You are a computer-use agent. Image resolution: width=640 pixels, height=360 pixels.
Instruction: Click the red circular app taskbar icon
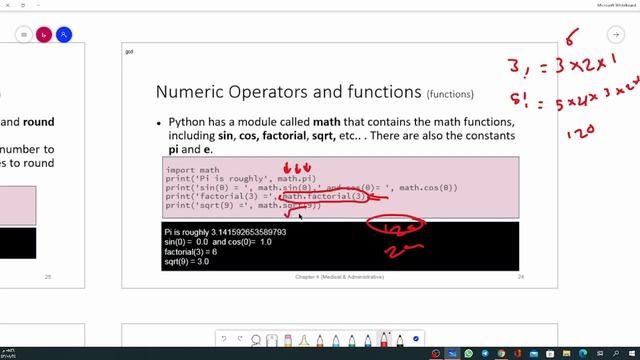[x=436, y=353]
